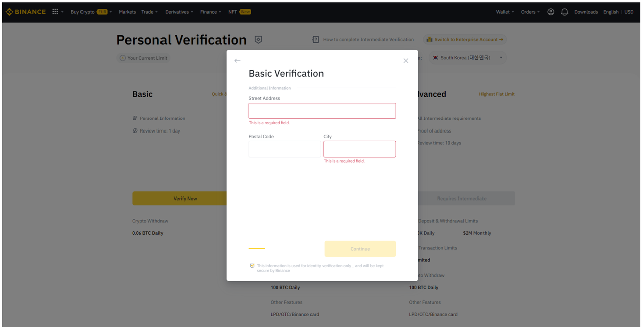
Task: Click the $2M Monthly value
Action: [477, 233]
